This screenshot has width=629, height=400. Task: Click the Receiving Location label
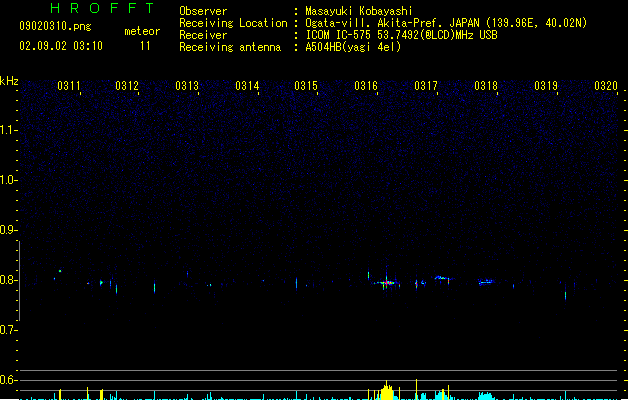[233, 23]
